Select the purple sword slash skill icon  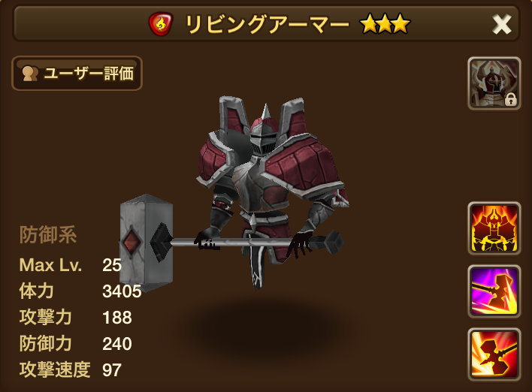494,291
